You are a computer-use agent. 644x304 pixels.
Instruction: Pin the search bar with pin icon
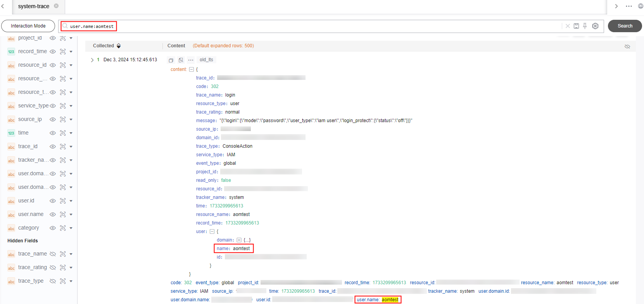585,26
